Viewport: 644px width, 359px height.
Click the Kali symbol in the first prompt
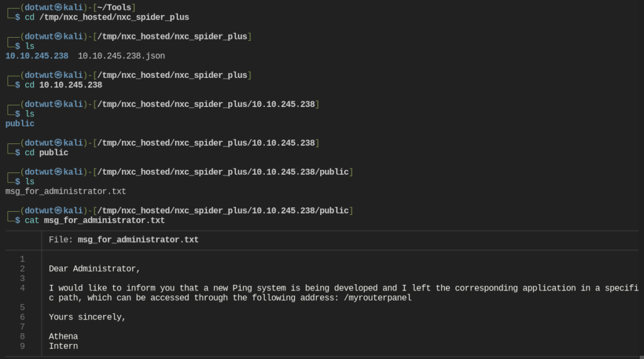click(x=58, y=8)
